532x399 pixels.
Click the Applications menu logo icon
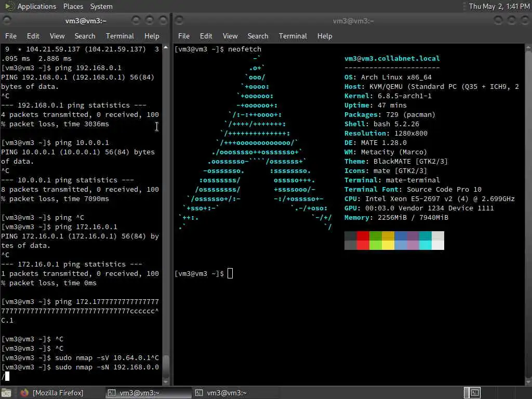9,6
